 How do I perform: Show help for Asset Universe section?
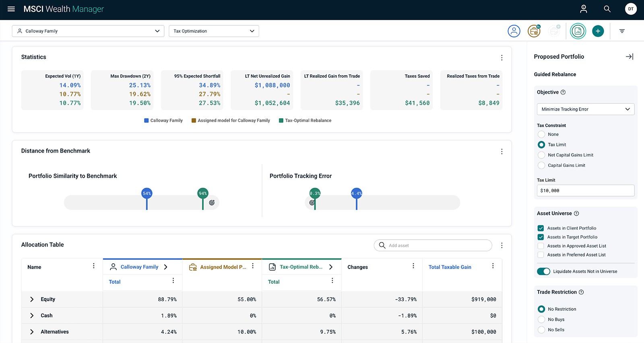pos(576,214)
